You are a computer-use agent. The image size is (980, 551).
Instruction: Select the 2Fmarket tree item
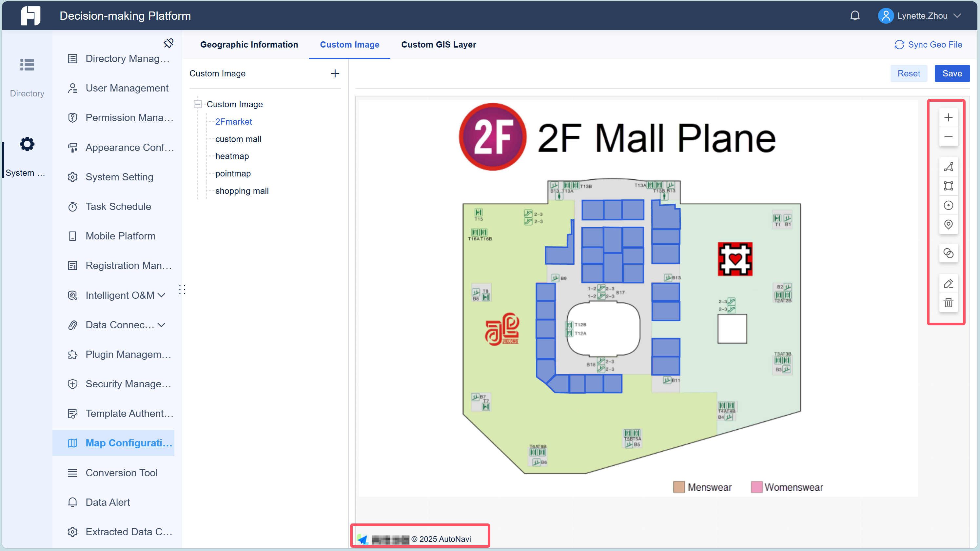pos(233,121)
